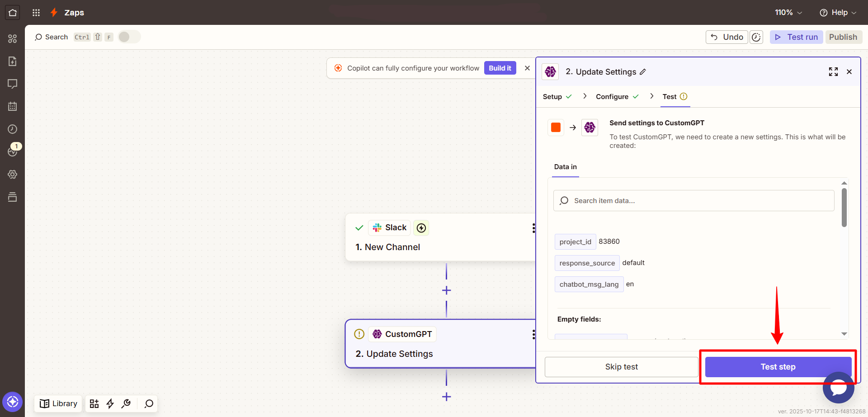The image size is (868, 417).
Task: Click the version history icon beside Undo
Action: 756,37
